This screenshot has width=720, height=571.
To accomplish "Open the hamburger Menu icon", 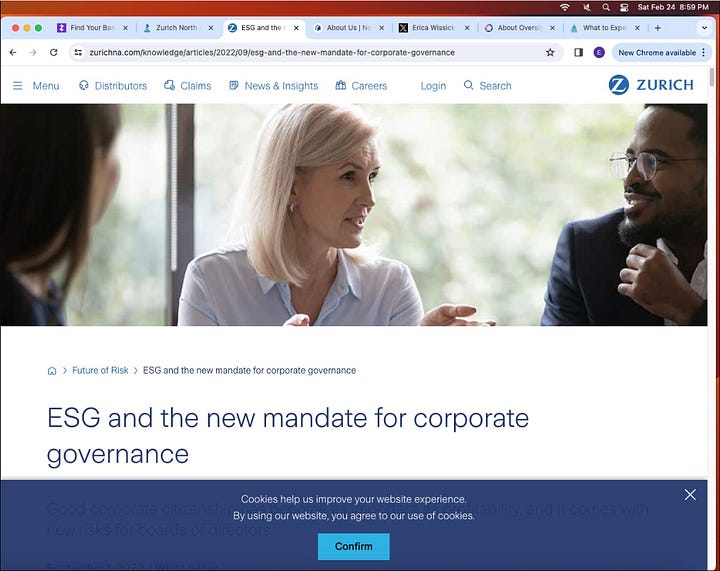I will [17, 86].
